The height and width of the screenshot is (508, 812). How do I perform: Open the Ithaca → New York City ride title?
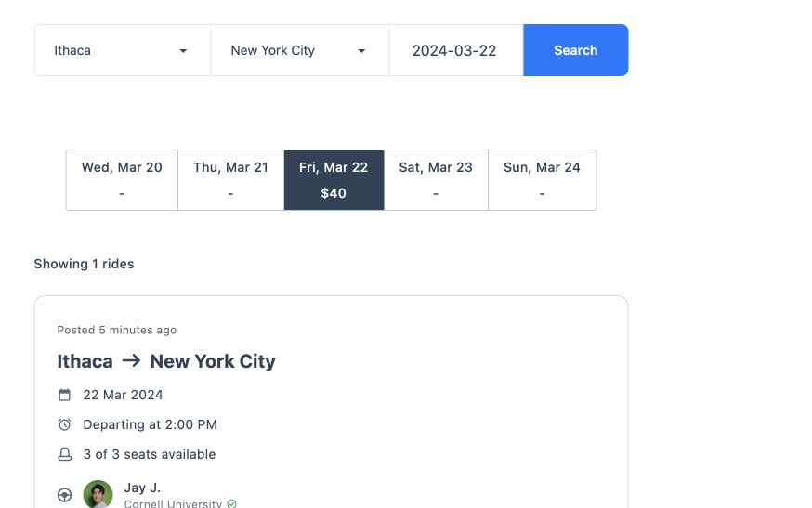166,361
